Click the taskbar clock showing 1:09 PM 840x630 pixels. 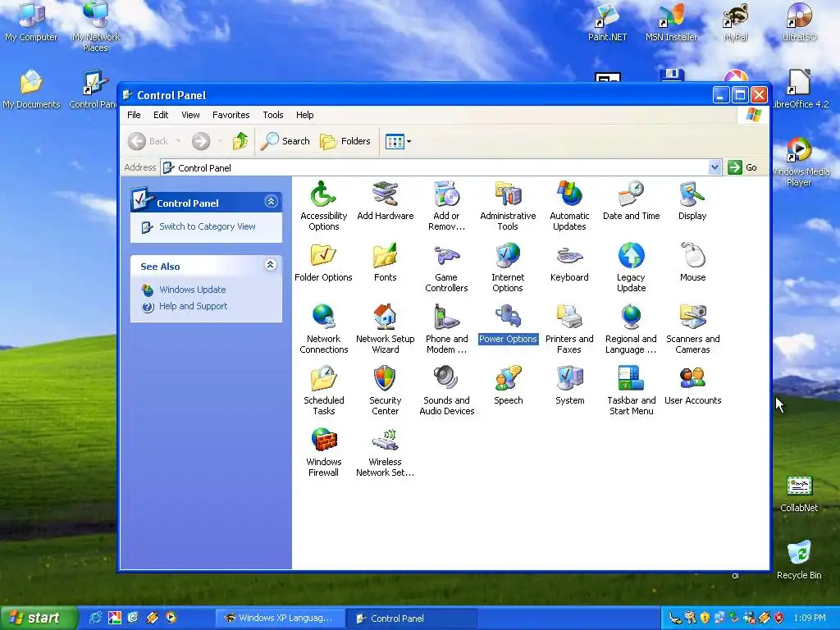(810, 619)
